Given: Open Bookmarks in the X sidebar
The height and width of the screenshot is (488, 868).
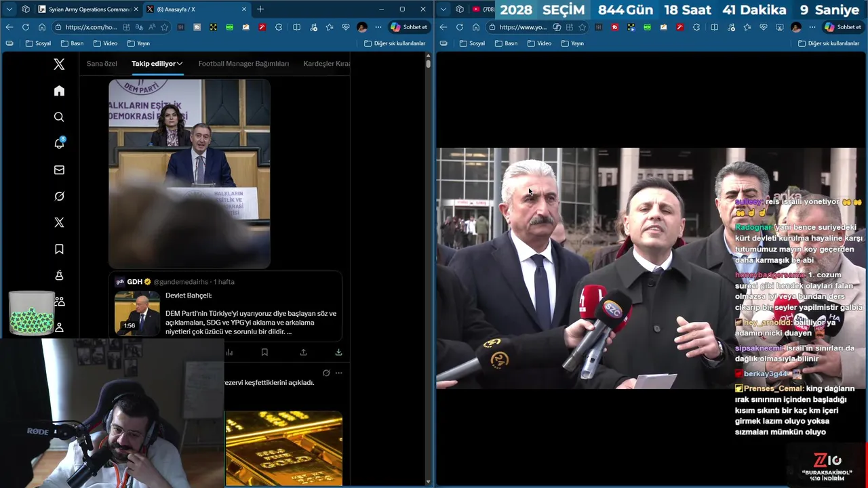Looking at the screenshot, I should 59,249.
